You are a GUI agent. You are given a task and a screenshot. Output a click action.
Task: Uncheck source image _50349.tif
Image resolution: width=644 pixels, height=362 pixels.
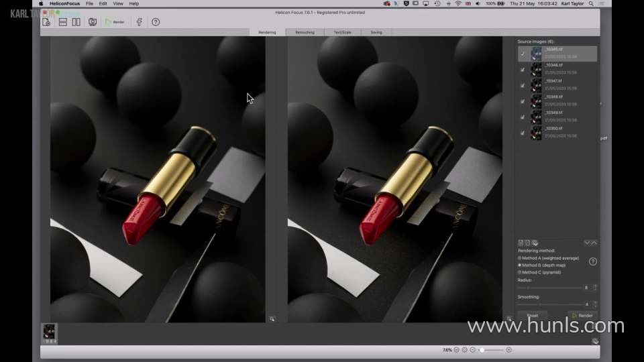[x=523, y=117]
